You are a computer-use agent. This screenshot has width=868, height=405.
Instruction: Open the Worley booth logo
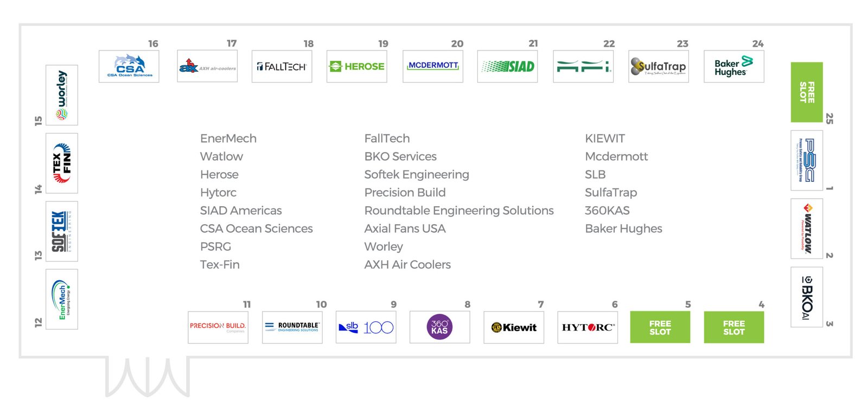click(62, 95)
